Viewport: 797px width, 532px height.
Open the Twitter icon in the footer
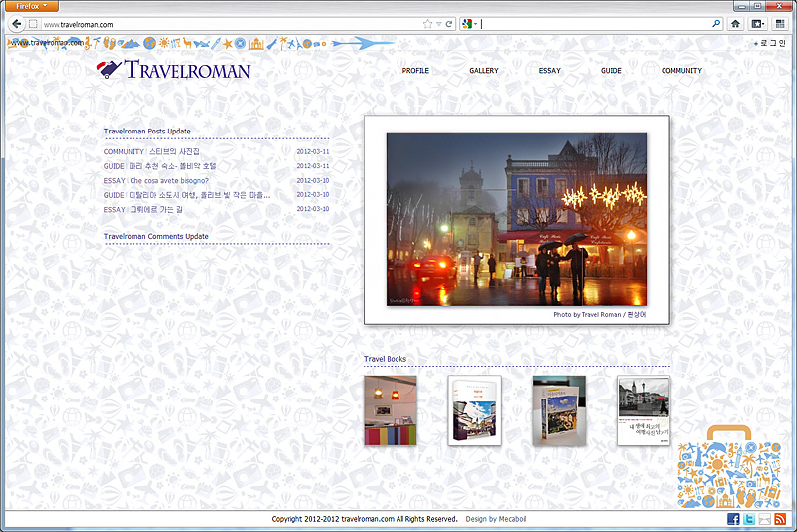coord(749,519)
